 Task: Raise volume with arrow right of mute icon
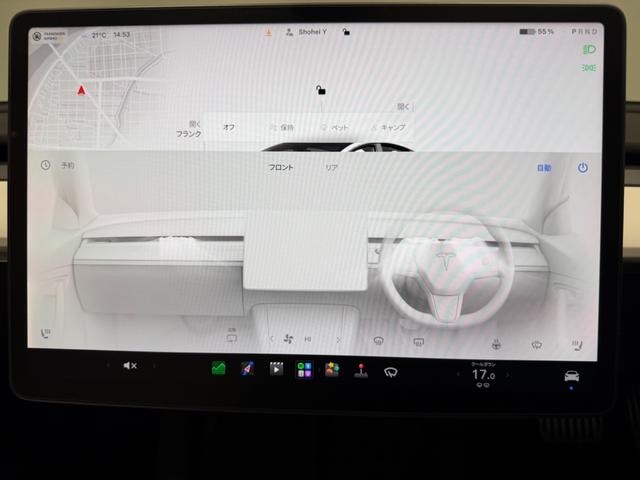click(x=154, y=366)
